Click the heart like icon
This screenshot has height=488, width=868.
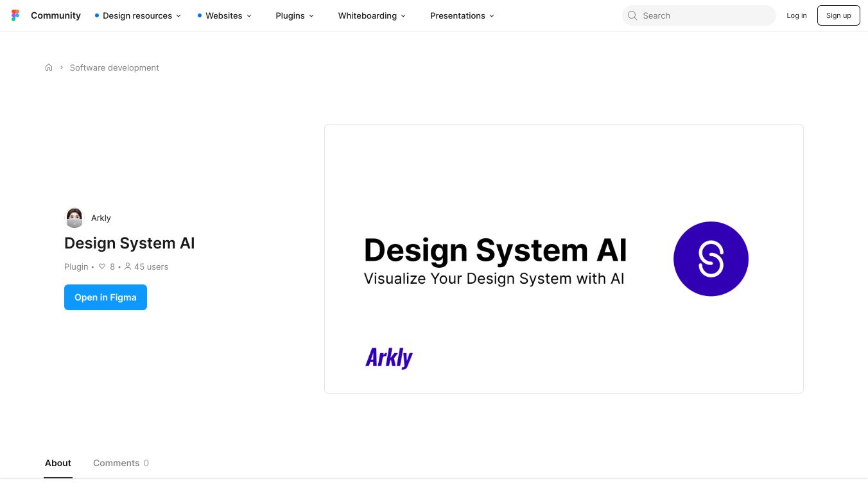tap(102, 266)
